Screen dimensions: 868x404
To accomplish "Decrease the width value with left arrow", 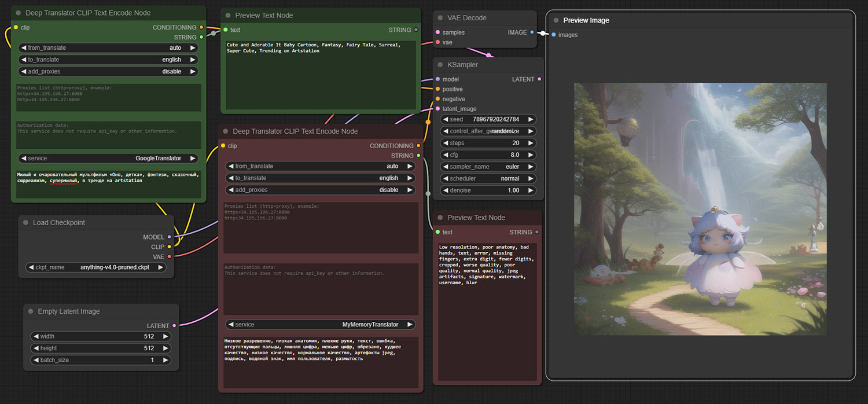I will point(36,336).
